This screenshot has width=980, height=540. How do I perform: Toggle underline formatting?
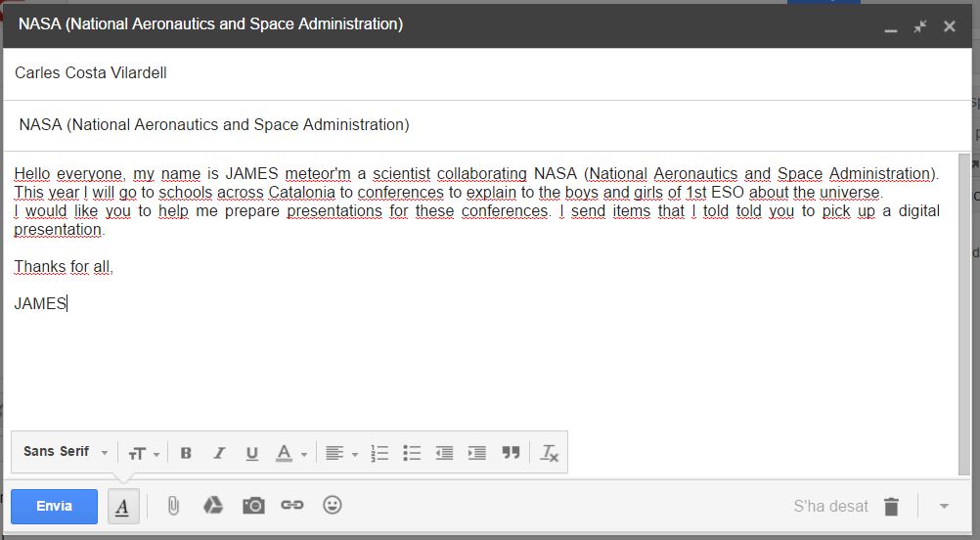coord(251,453)
